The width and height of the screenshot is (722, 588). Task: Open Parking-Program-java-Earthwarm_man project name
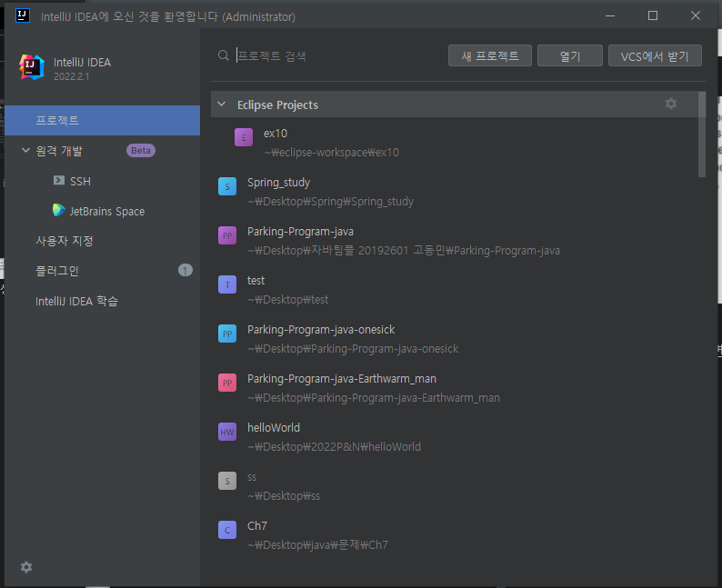point(342,379)
